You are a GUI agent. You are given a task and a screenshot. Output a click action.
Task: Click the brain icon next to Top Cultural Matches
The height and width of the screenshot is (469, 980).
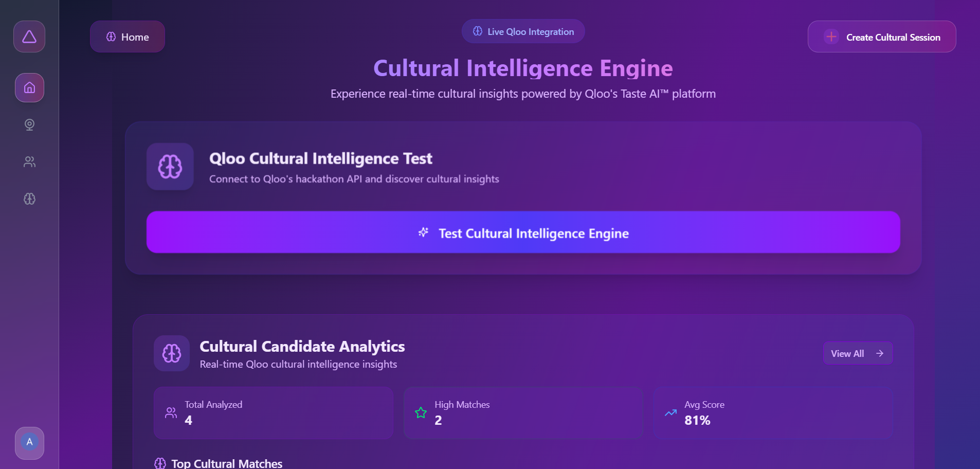160,463
